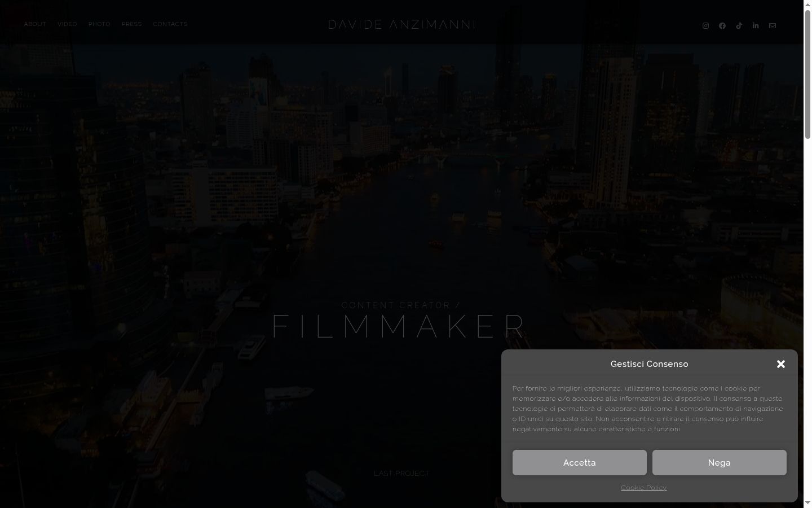Click the email envelope icon
Image resolution: width=812 pixels, height=508 pixels.
pos(773,25)
